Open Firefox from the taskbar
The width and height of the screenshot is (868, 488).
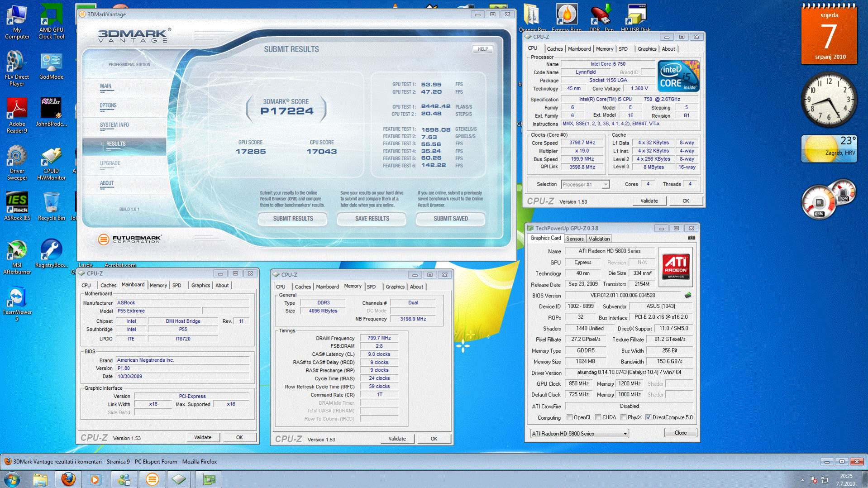coord(68,478)
